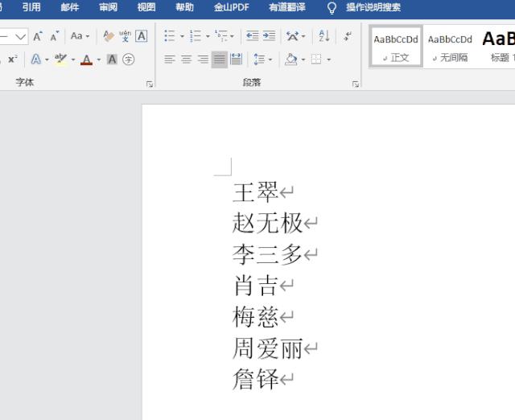Image resolution: width=515 pixels, height=420 pixels.
Task: Apply character border icon
Action: point(142,35)
